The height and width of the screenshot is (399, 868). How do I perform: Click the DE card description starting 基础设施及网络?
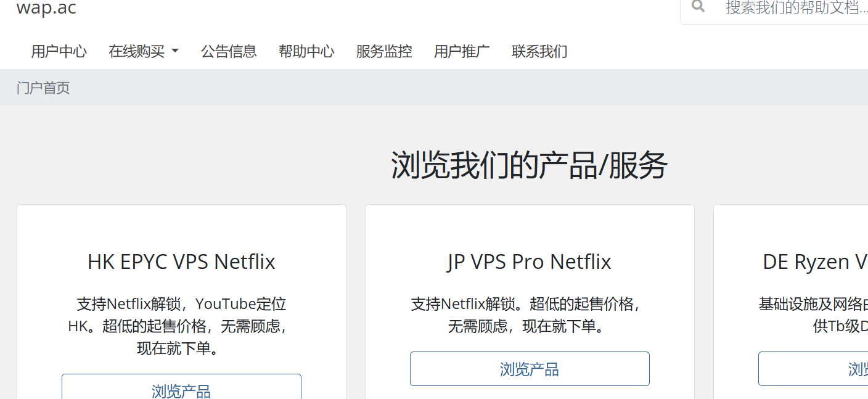[x=813, y=315]
